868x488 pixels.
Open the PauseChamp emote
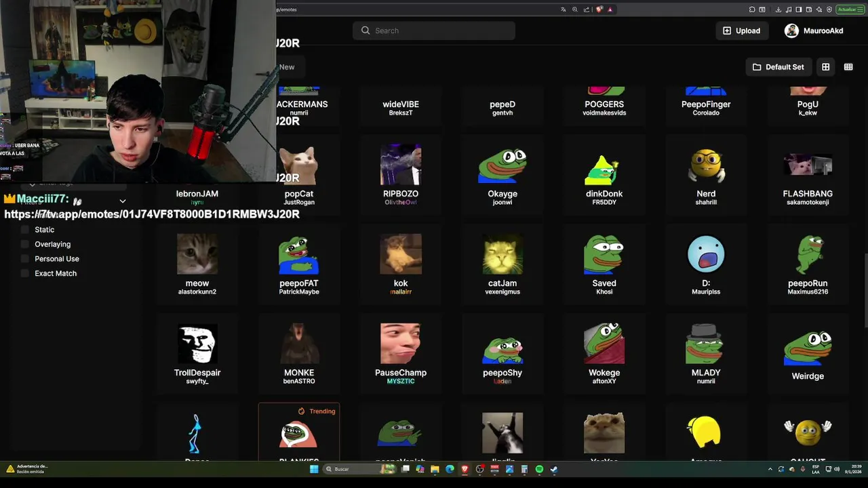[401, 353]
